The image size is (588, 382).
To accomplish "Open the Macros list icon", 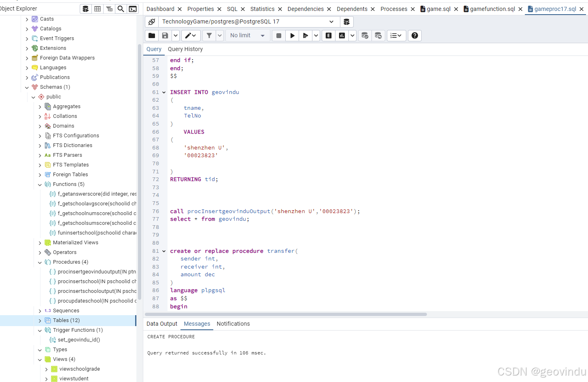I will [x=396, y=36].
